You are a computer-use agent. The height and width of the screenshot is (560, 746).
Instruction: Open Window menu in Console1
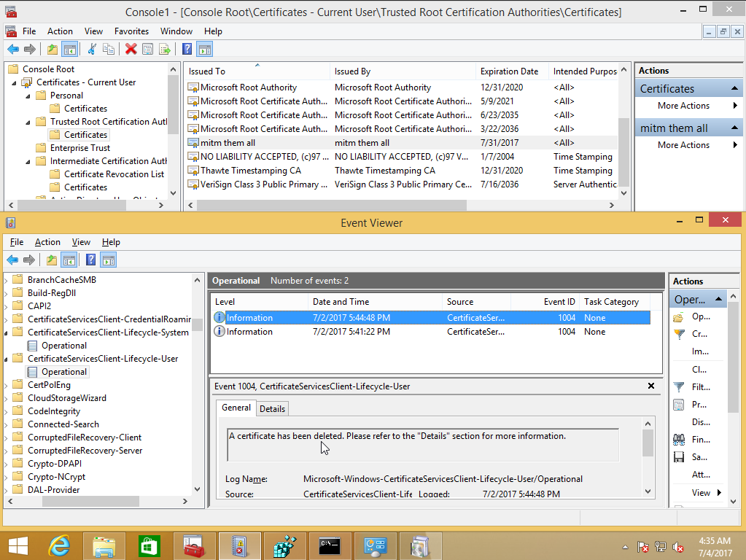[x=176, y=31]
